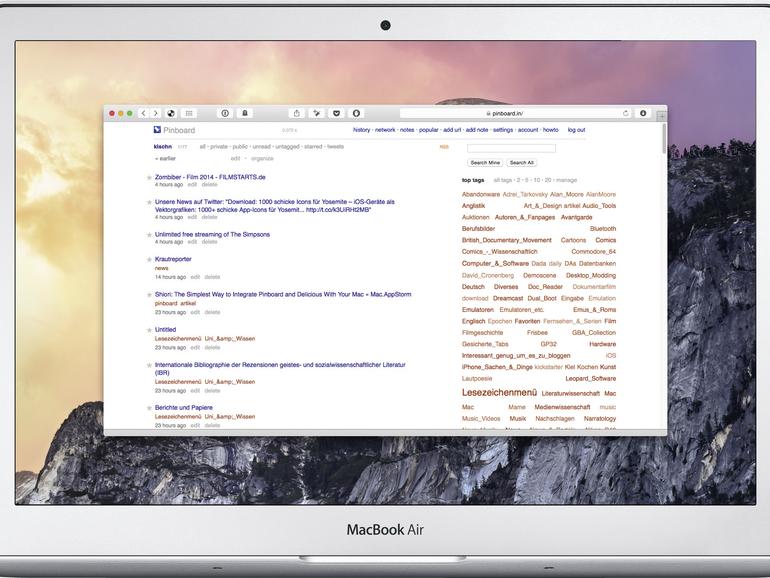This screenshot has height=578, width=770.
Task: Star the Berichte und Papiere bookmark
Action: pos(149,408)
